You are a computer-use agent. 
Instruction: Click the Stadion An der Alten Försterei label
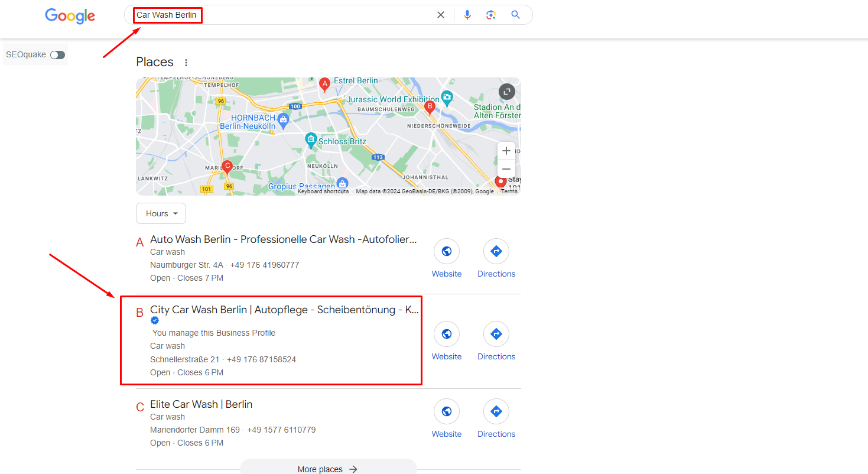497,111
